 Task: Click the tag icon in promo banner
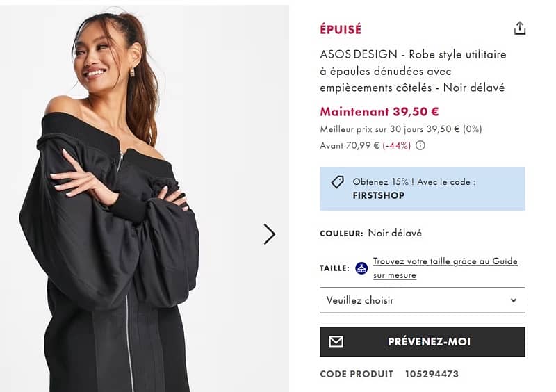coord(337,182)
